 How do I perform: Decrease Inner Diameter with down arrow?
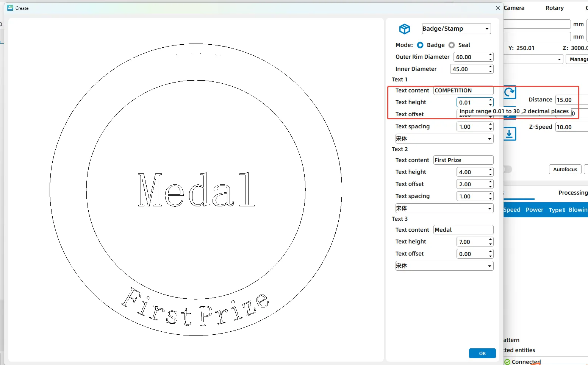[490, 71]
